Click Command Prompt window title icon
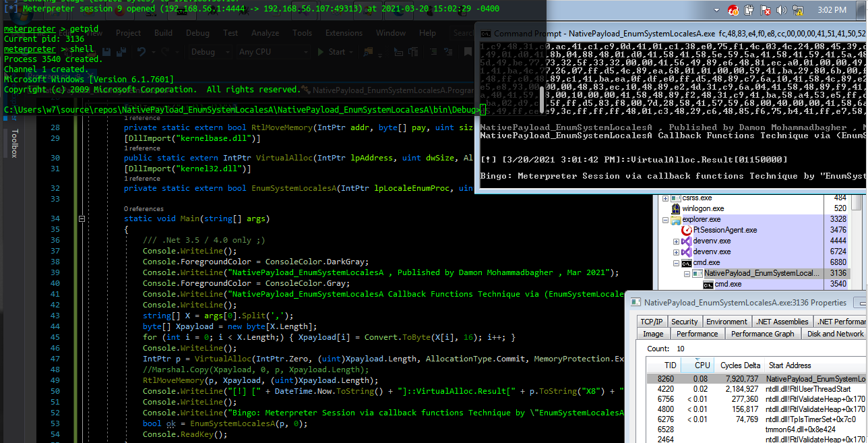Screen dimensions: 868x443 pos(485,33)
